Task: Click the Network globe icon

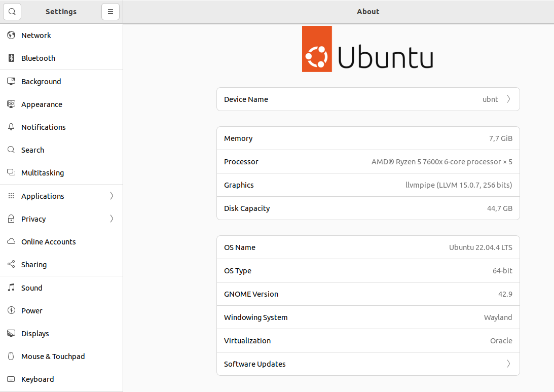Action: tap(11, 35)
